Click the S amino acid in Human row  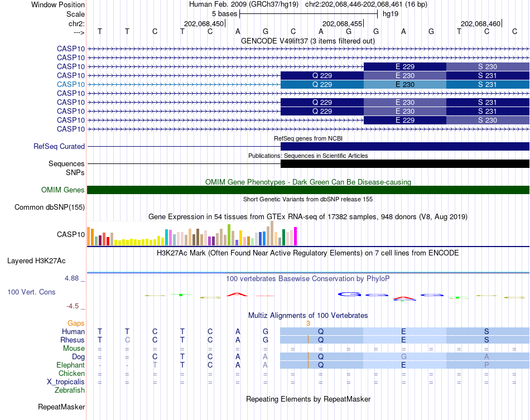click(x=486, y=331)
